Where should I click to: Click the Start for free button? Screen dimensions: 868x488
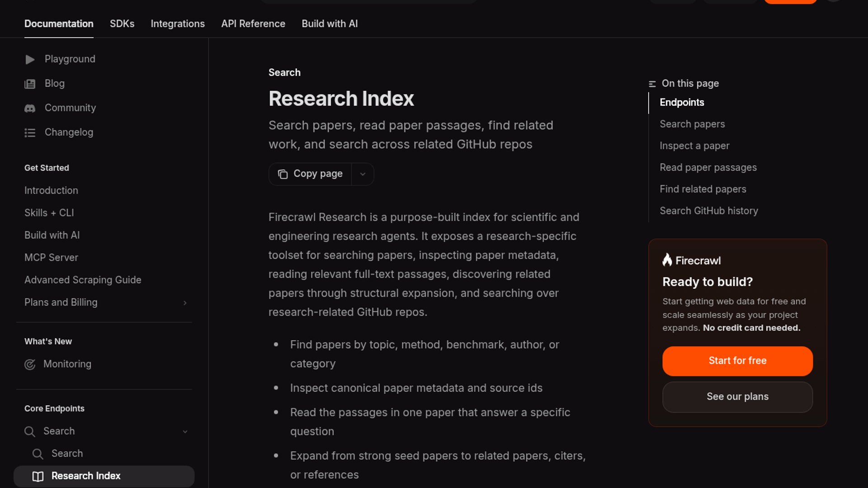pos(737,361)
